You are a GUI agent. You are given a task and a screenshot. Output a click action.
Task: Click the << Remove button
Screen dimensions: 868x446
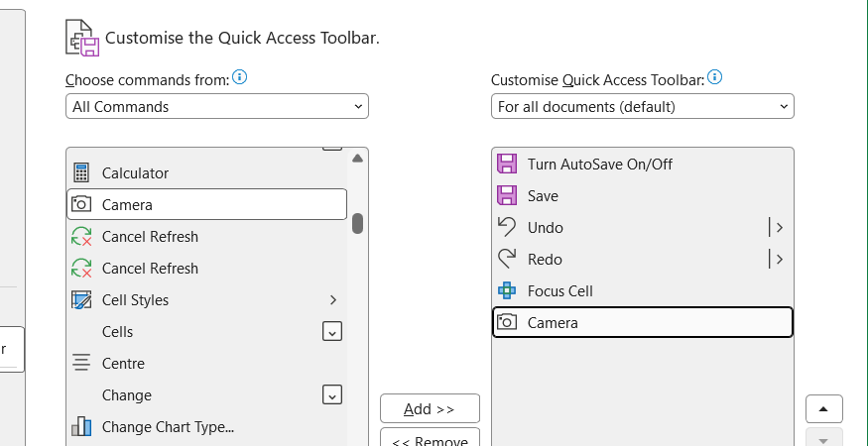[430, 437]
